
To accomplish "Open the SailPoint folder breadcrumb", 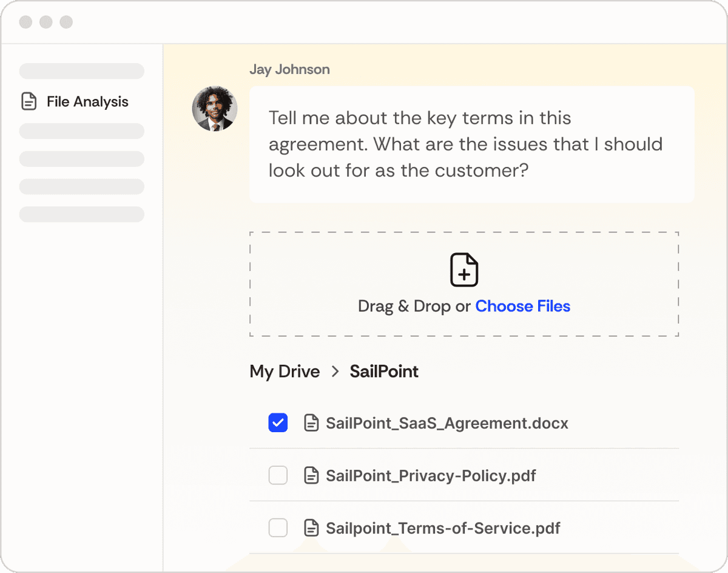I will coord(384,371).
